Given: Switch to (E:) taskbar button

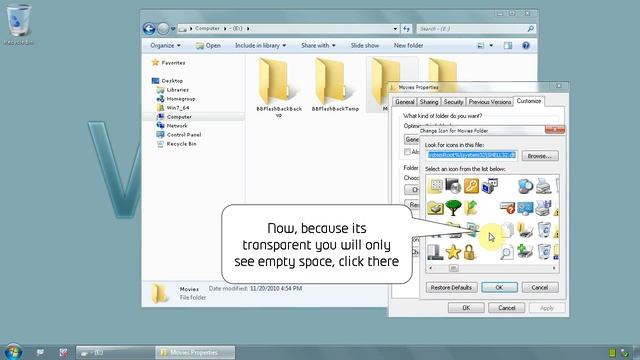Looking at the screenshot, I should (x=116, y=353).
